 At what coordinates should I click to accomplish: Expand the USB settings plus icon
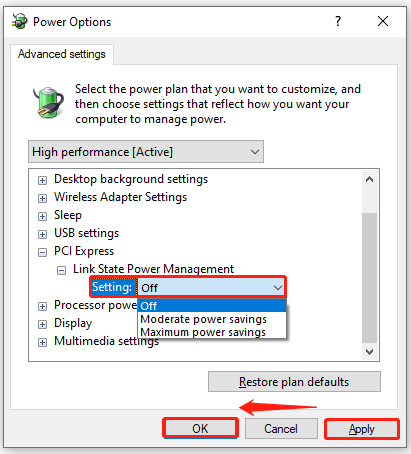pos(42,234)
